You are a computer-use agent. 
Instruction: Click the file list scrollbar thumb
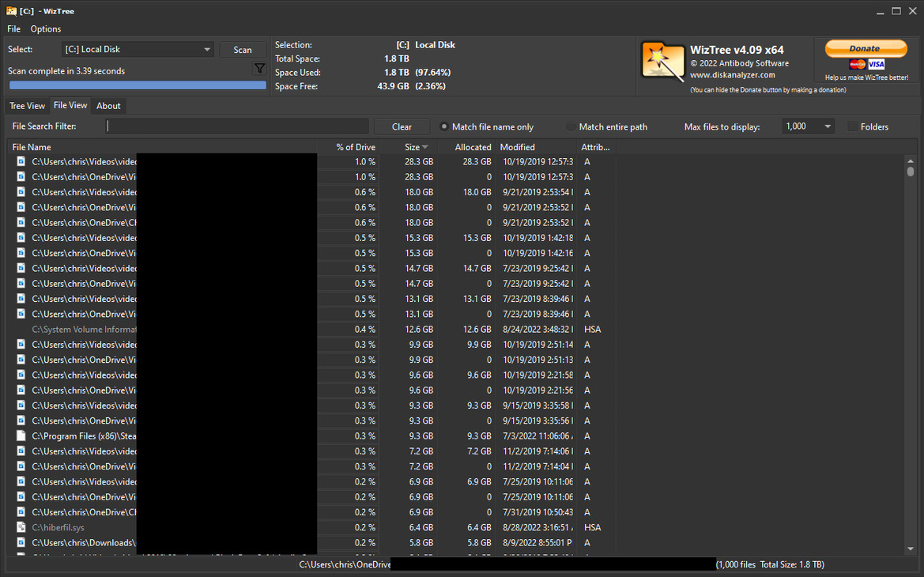click(911, 172)
